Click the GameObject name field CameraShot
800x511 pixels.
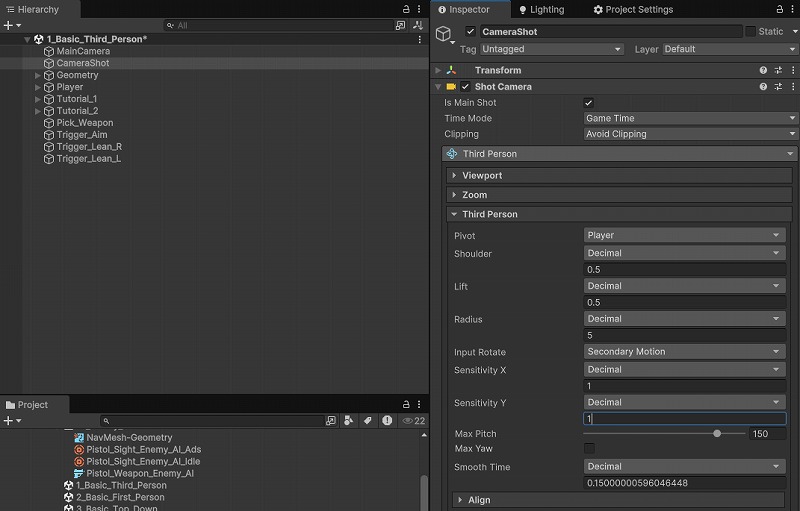610,32
